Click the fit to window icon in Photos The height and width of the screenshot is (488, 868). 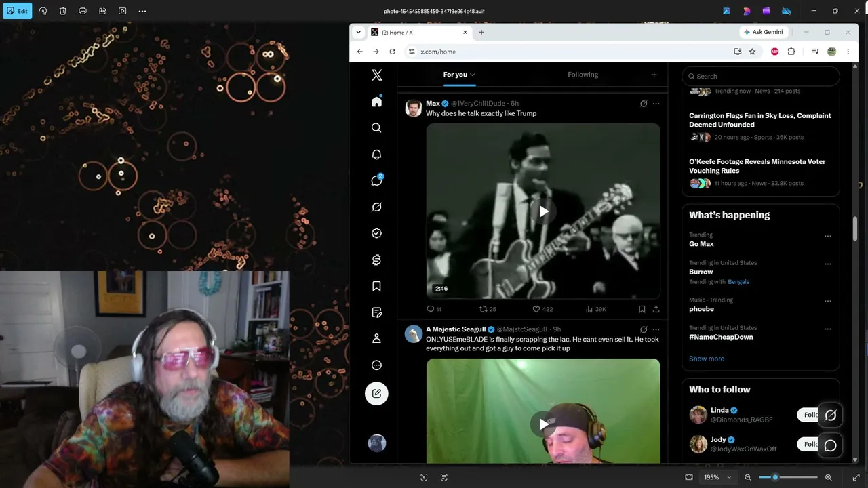click(x=689, y=477)
